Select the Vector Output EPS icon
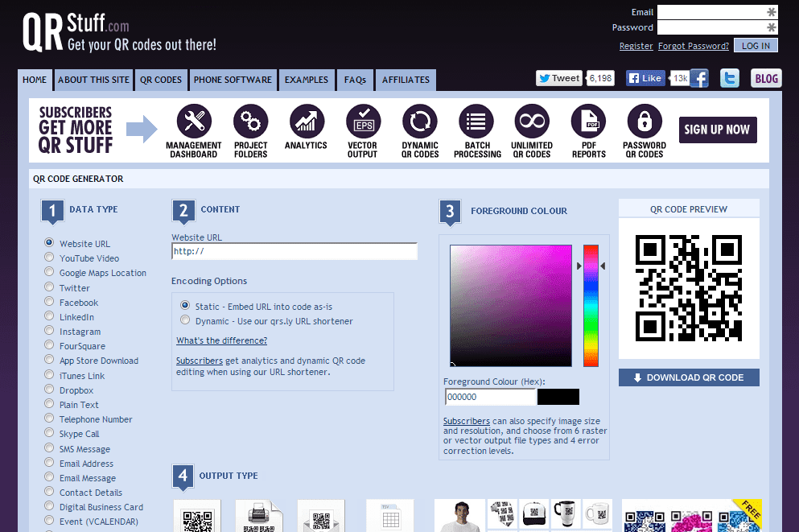This screenshot has height=532, width=799. [364, 122]
